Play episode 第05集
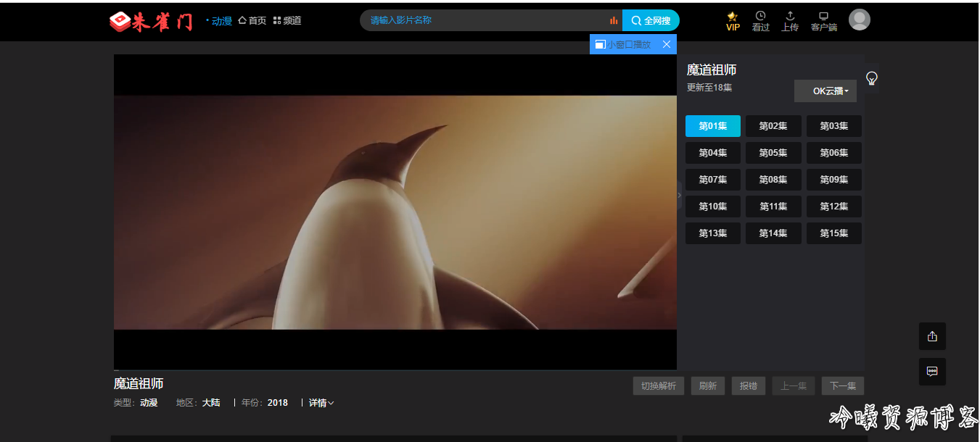Image resolution: width=980 pixels, height=442 pixels. pos(773,153)
